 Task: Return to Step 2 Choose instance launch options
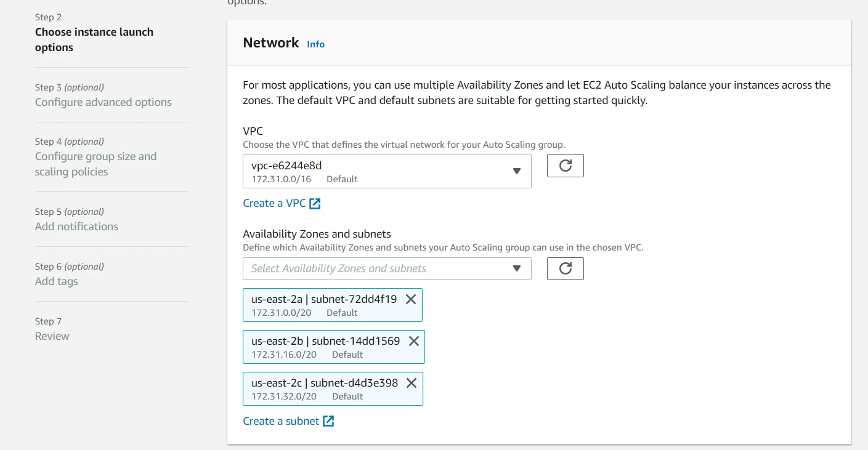(94, 39)
